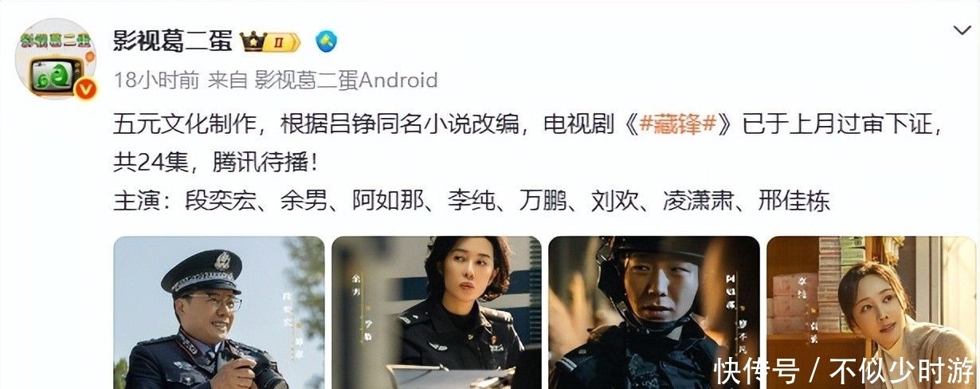Click the 不似少时游 watermark text
Image resolution: width=980 pixels, height=389 pixels.
coord(901,371)
